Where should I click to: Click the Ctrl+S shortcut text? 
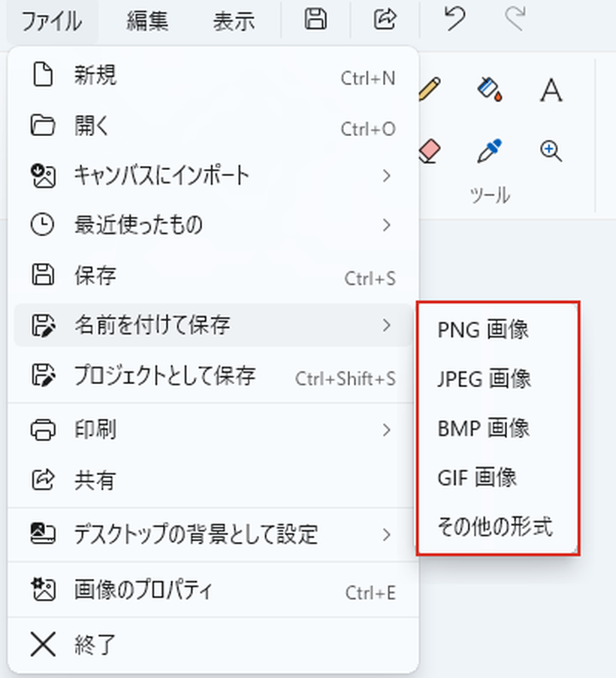(370, 278)
